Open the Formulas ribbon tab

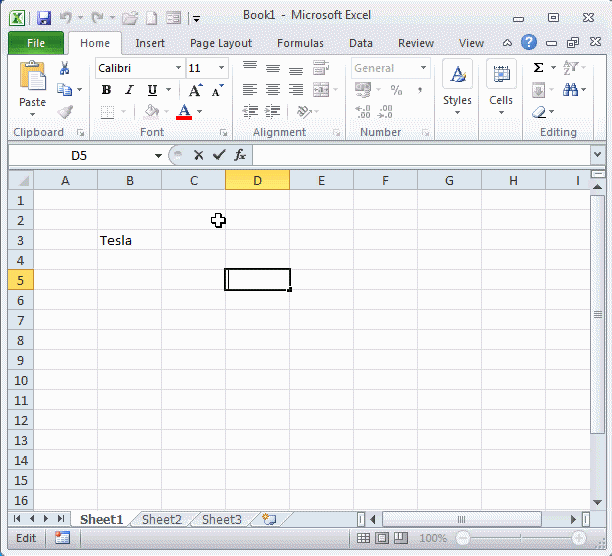click(300, 43)
